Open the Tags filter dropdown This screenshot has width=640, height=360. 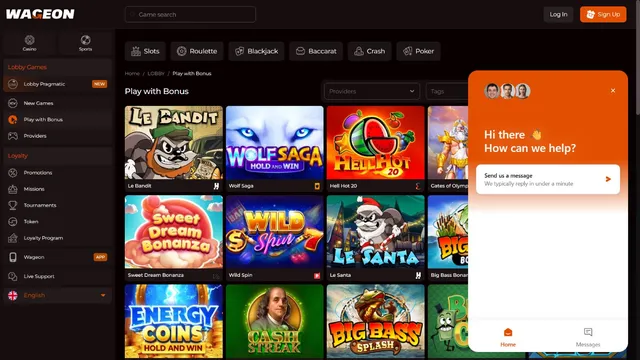point(447,91)
